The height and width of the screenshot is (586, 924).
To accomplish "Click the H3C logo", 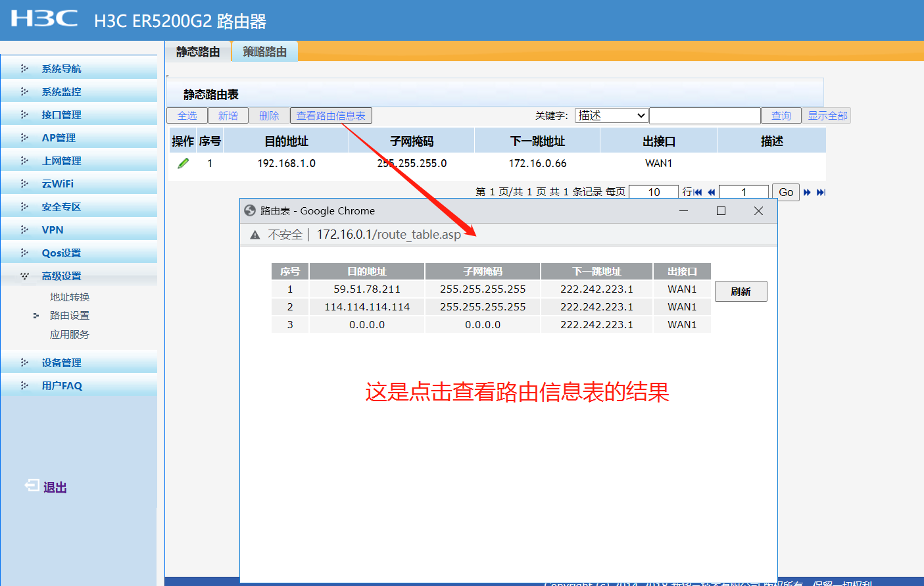I will click(44, 18).
